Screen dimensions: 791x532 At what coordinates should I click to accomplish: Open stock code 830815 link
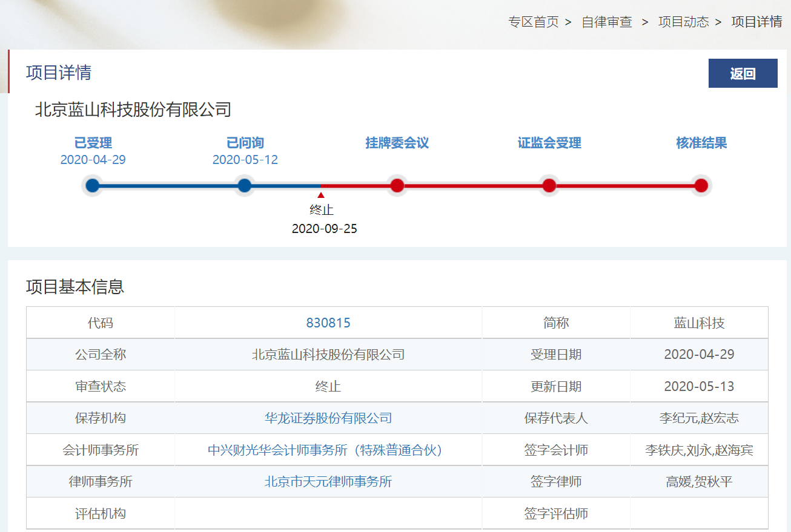tap(328, 323)
